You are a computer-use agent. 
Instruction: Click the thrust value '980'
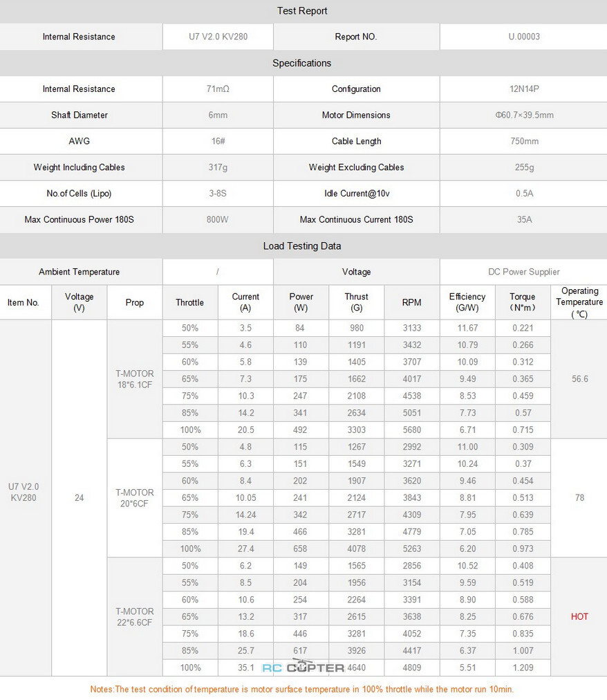click(357, 328)
